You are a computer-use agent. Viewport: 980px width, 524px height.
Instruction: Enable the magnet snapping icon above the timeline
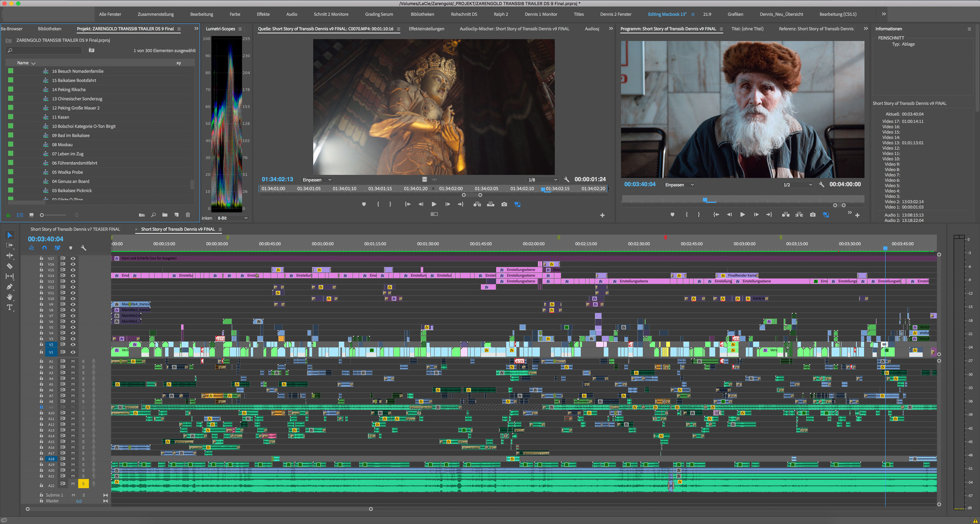(x=44, y=247)
